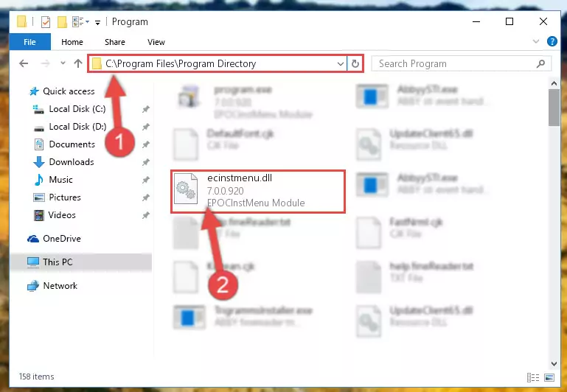567x392 pixels.
Task: Switch to Large icons view layout
Action: (x=549, y=377)
